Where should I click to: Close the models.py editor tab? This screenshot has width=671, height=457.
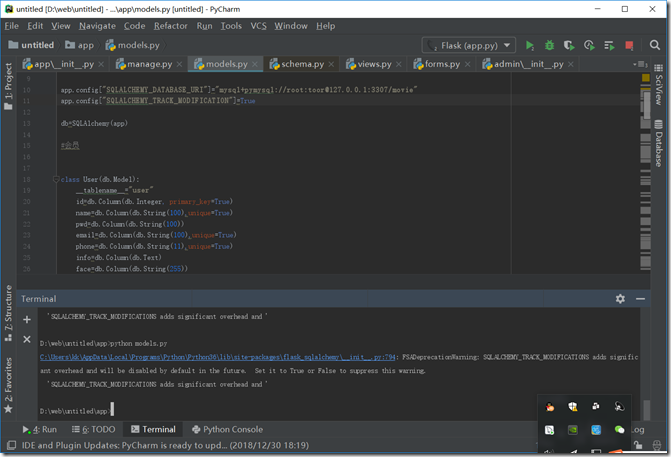[255, 64]
